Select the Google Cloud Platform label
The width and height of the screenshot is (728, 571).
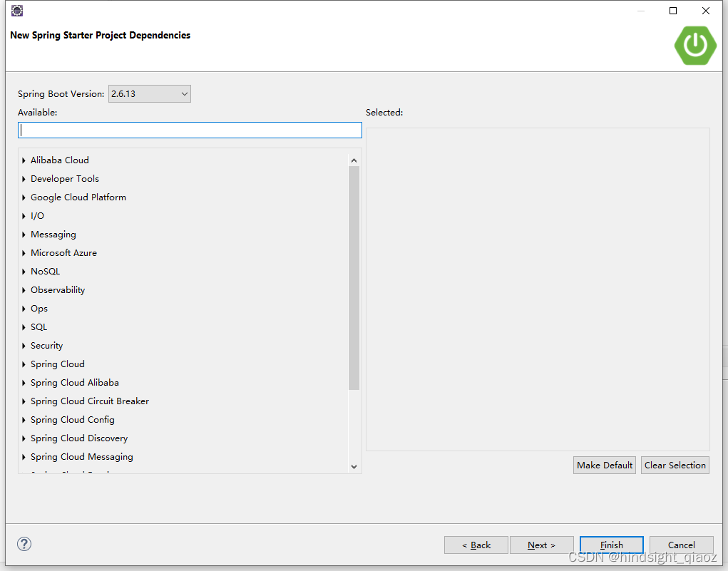pyautogui.click(x=78, y=197)
